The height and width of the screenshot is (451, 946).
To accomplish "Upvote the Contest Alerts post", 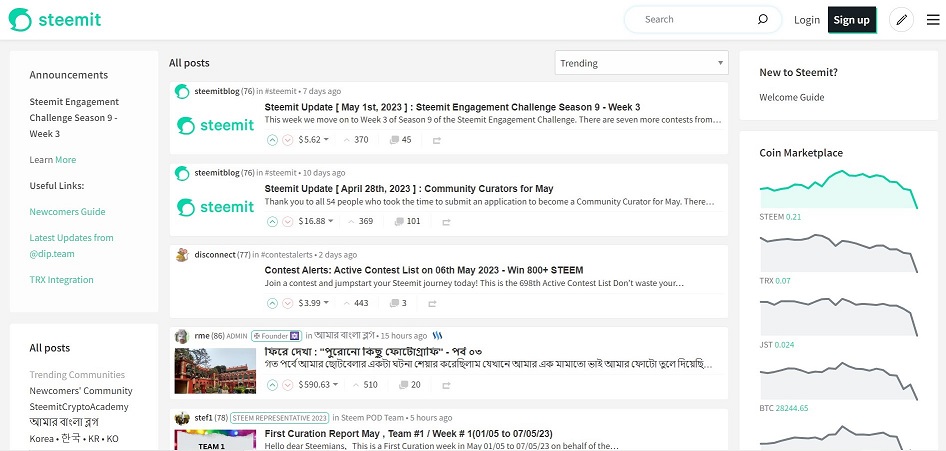I will [272, 303].
